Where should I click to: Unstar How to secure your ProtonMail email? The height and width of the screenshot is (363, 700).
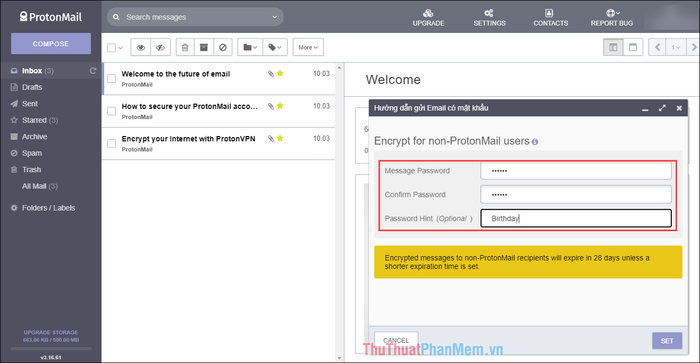click(x=280, y=106)
